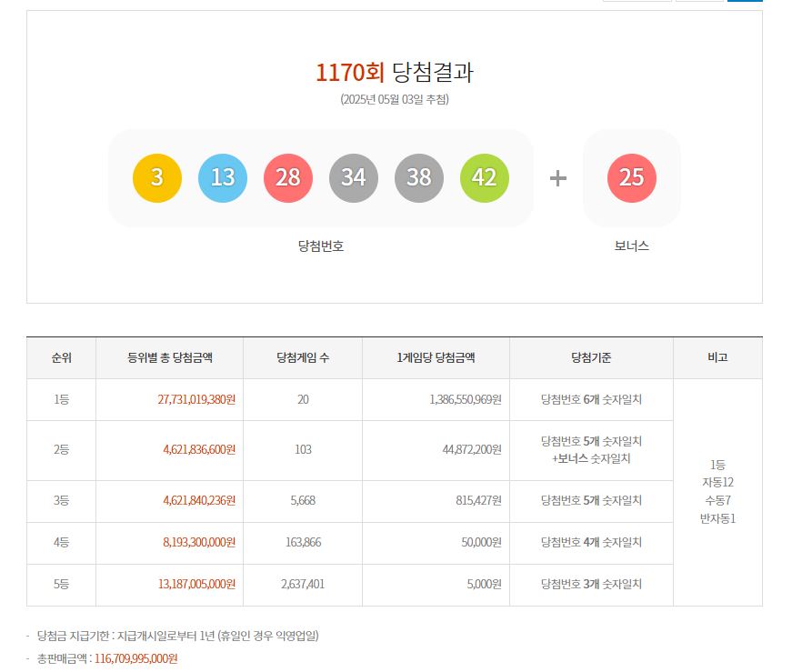Click the 당첨번호 4개 숫자일치 criterion

[591, 542]
